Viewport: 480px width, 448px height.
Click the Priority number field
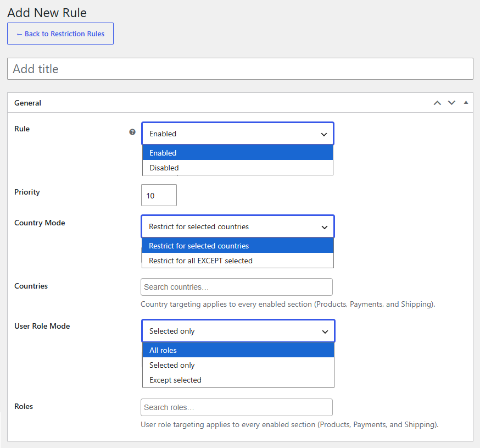click(x=159, y=195)
